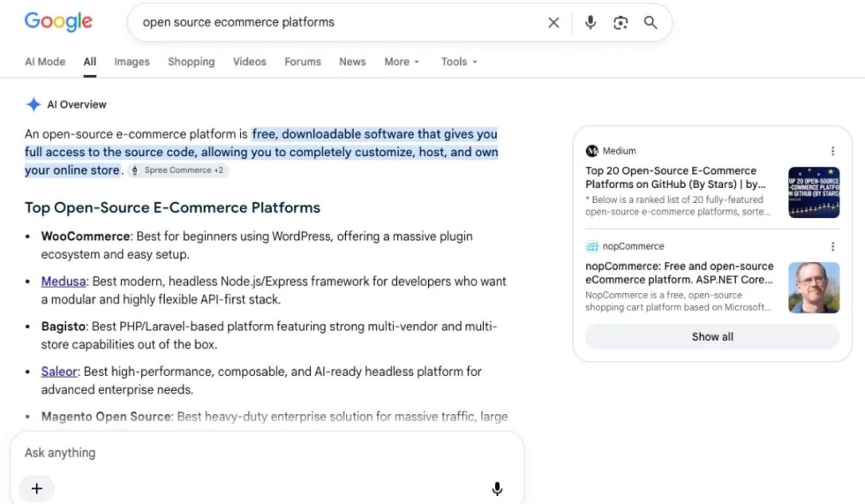Open the Videos tab
The width and height of the screenshot is (865, 504).
pyautogui.click(x=249, y=62)
